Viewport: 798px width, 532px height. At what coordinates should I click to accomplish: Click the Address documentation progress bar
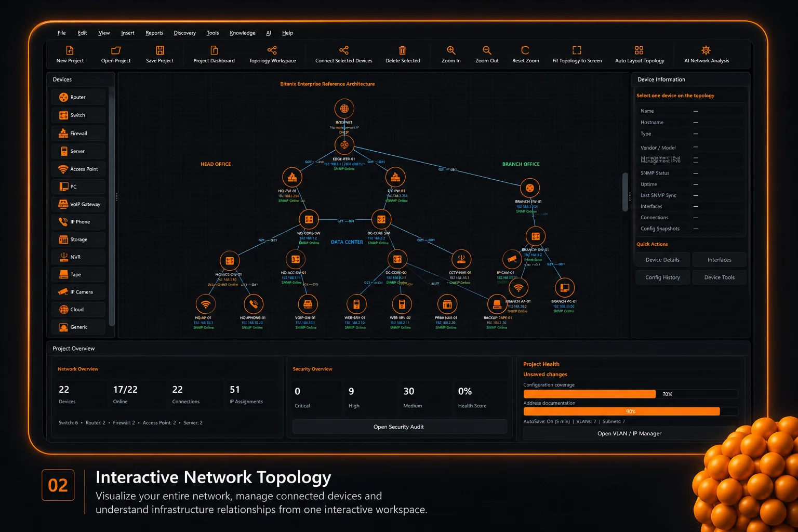click(630, 411)
